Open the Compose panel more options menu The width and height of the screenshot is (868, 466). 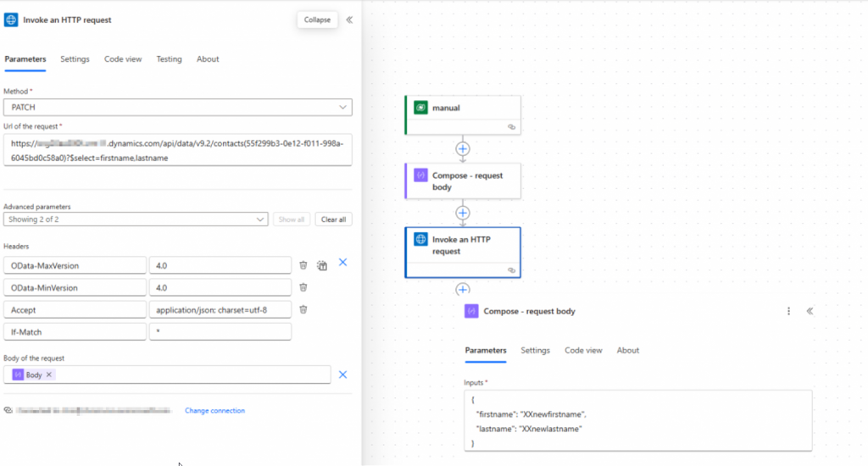789,311
